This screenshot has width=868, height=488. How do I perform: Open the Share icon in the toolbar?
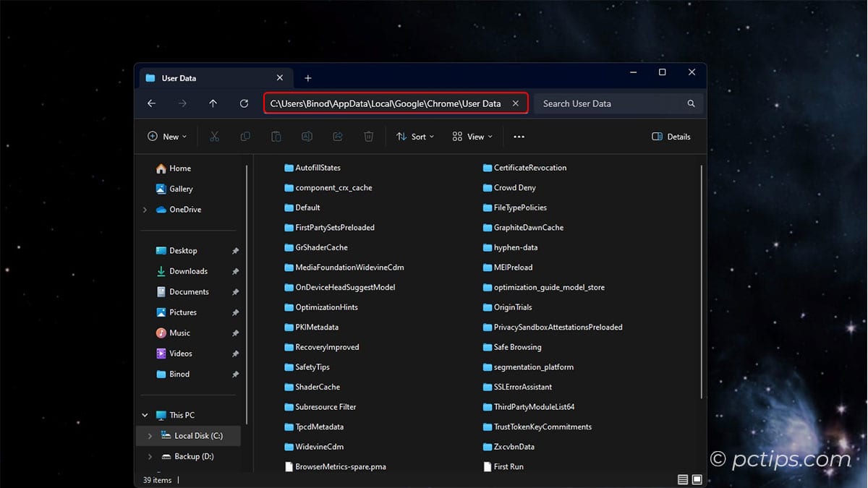pos(337,136)
